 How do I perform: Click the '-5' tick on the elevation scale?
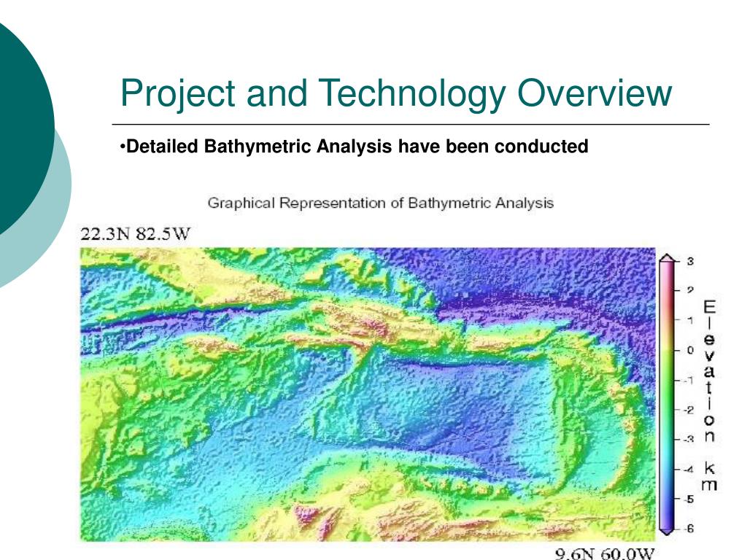coord(689,499)
